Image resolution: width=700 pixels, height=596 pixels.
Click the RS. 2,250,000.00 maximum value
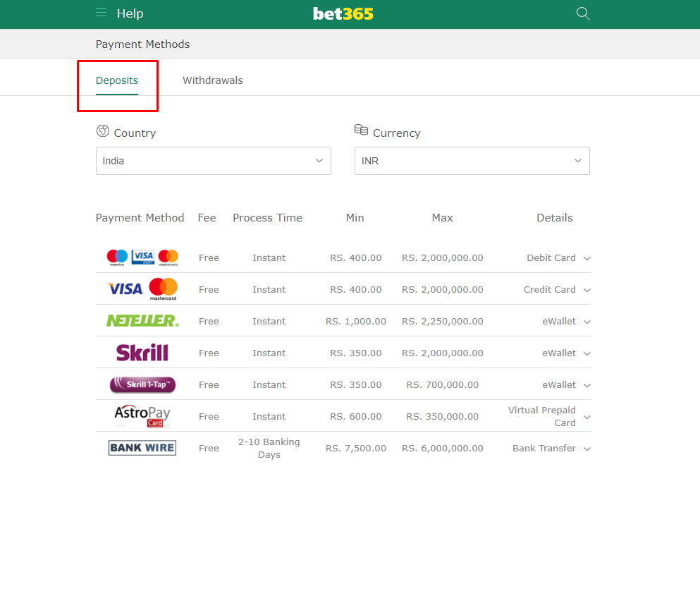coord(443,321)
